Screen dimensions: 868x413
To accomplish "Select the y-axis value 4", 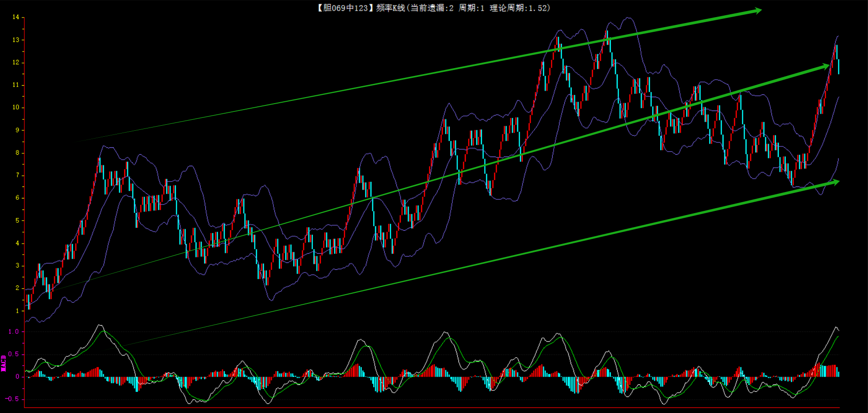I will [x=17, y=243].
